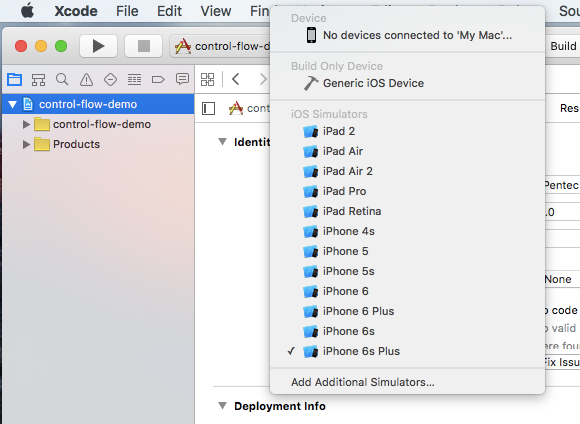Select the iPad Air 2 simulator
The width and height of the screenshot is (580, 424).
(x=407, y=171)
